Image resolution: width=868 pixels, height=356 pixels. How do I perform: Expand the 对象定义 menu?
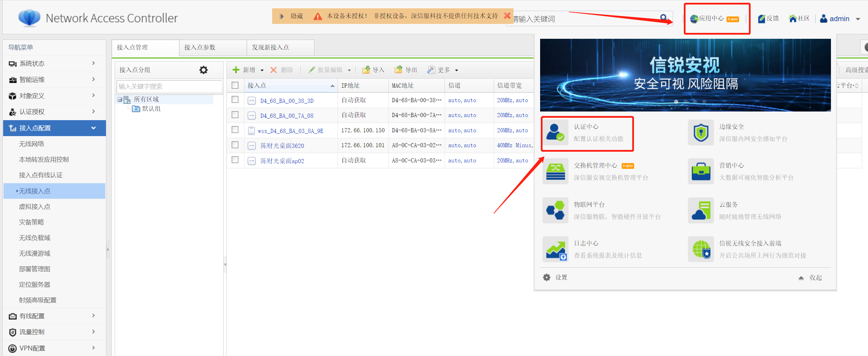pyautogui.click(x=54, y=96)
